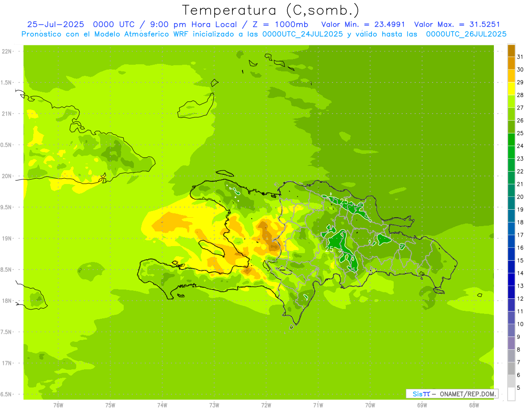532x411 pixels.
Task: Click the '76W' longitude axis label
Action: 58,405
